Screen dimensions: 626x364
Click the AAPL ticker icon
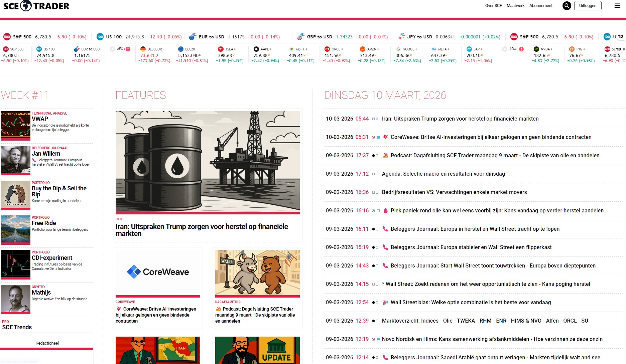(x=256, y=49)
